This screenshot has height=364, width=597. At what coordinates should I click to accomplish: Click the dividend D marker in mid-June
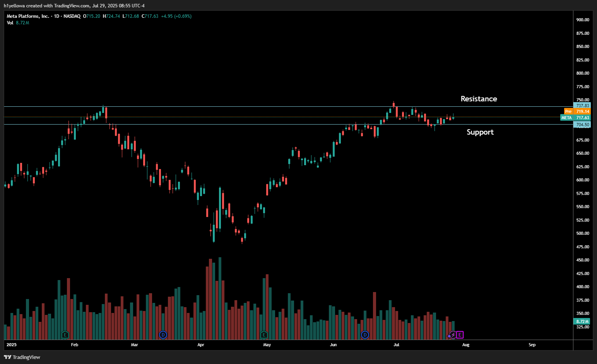(x=365, y=335)
